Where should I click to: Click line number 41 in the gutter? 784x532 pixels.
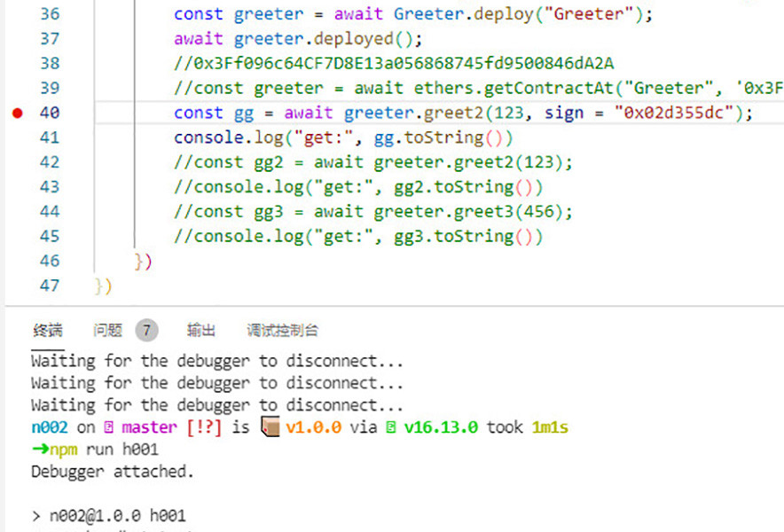(x=50, y=137)
